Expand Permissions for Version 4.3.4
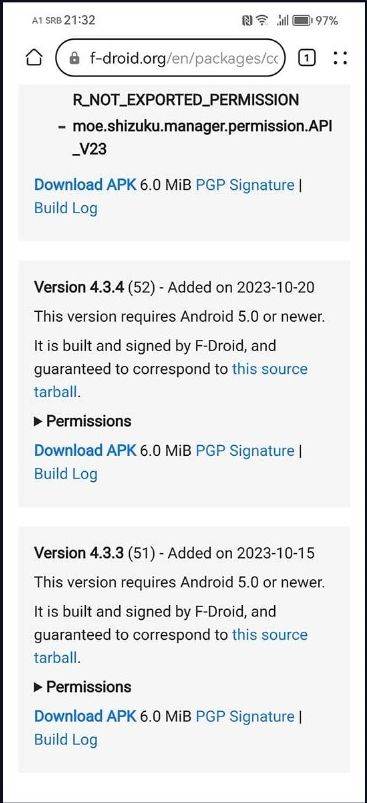 [x=82, y=421]
